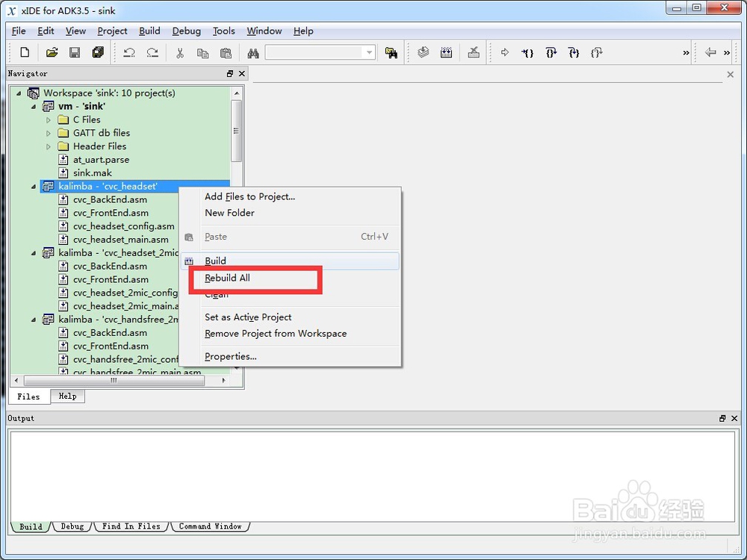
Task: Click the Run arrow debug icon
Action: 505,52
